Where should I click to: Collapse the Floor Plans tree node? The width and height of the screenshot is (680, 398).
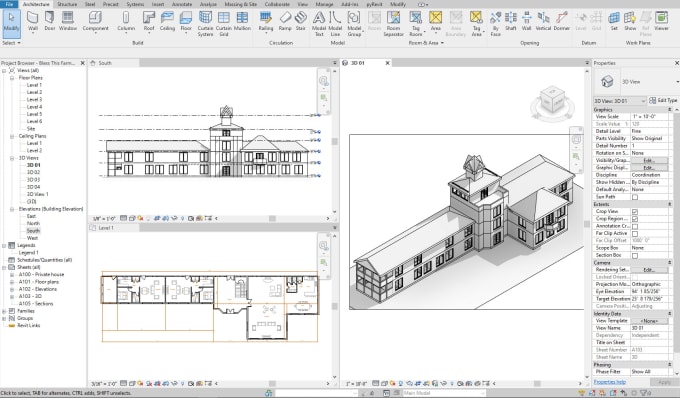point(12,78)
